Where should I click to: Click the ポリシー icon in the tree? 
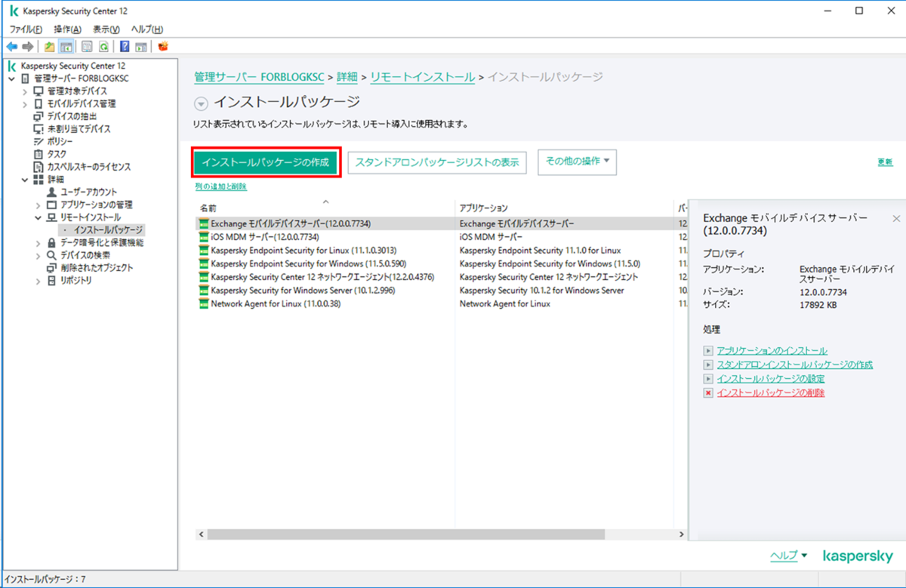39,141
